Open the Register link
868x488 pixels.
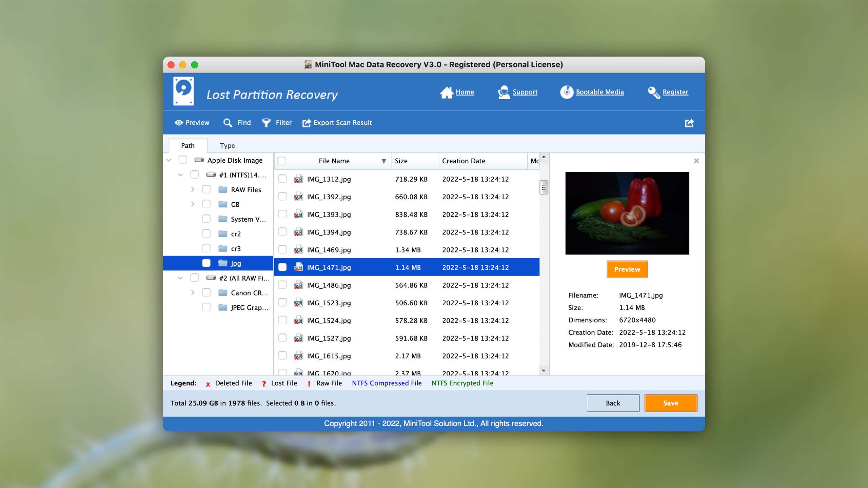[675, 92]
